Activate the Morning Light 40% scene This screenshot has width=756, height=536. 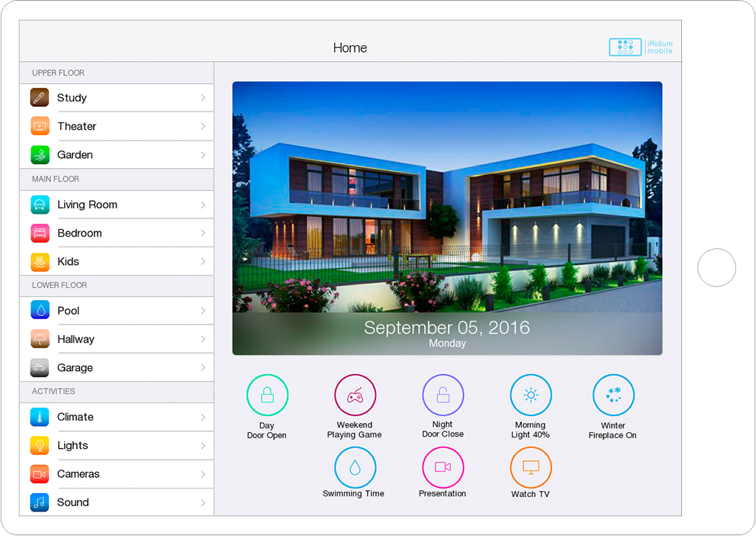click(x=530, y=396)
